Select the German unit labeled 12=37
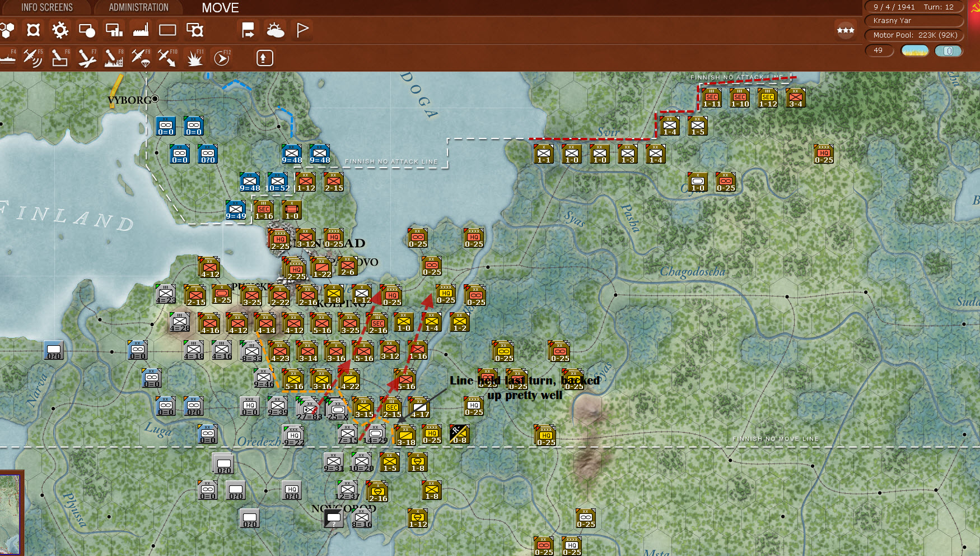Viewport: 980px width, 556px height. (347, 490)
